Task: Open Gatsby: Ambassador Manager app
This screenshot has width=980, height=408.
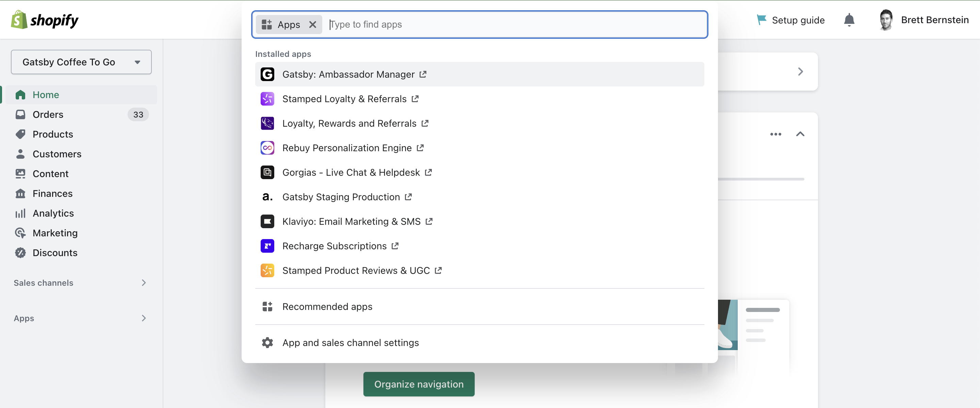Action: coord(479,74)
